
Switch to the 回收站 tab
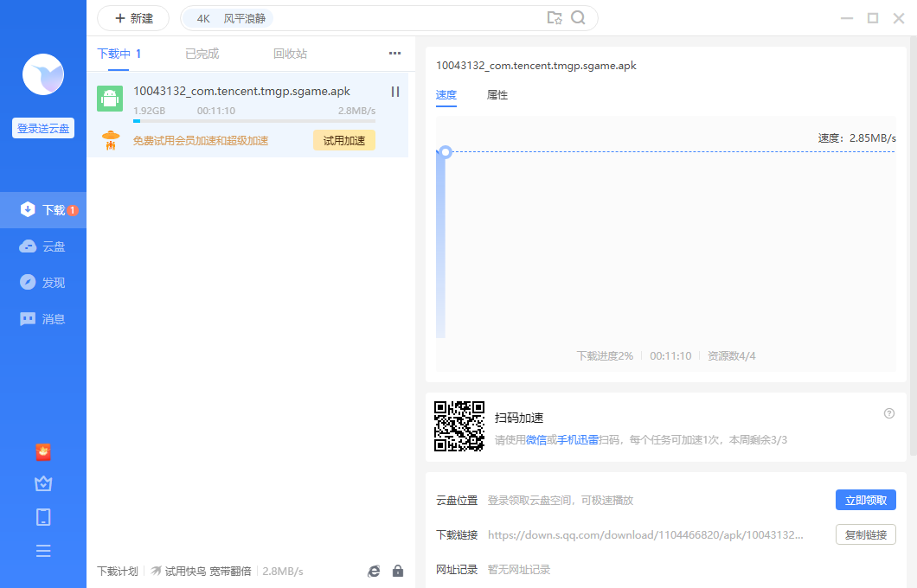[290, 54]
